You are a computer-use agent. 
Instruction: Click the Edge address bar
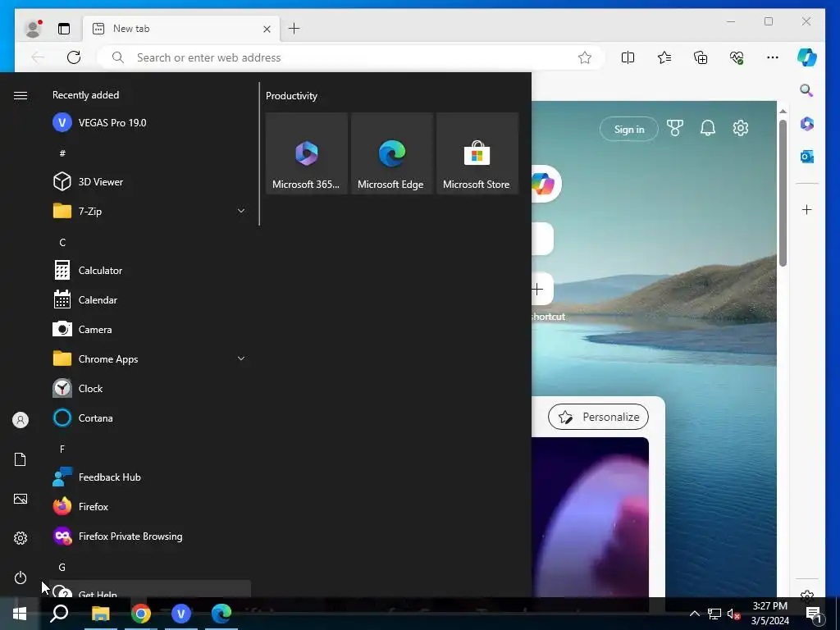(x=351, y=57)
